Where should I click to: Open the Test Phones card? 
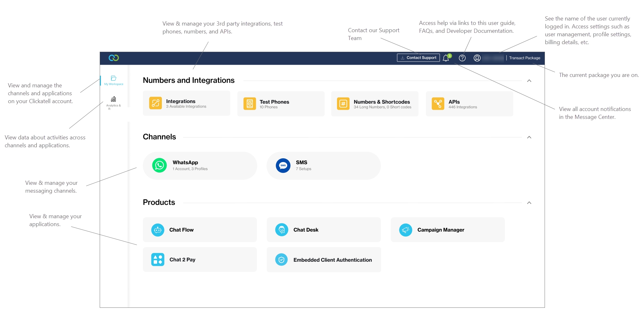(x=281, y=104)
